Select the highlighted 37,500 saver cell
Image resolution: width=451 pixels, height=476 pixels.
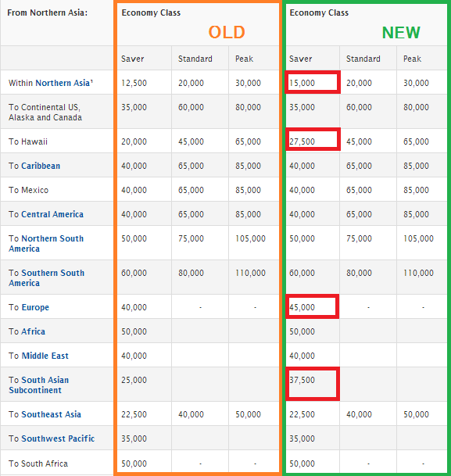click(x=313, y=384)
